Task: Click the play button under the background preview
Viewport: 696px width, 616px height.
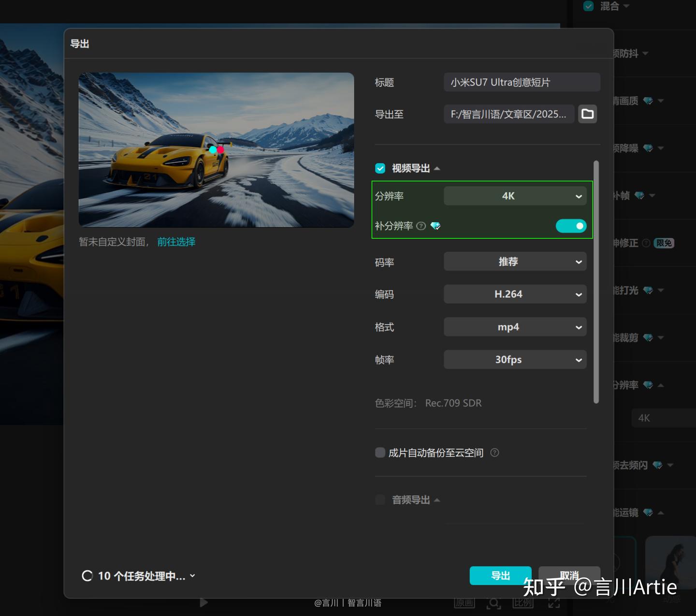Action: click(x=203, y=602)
